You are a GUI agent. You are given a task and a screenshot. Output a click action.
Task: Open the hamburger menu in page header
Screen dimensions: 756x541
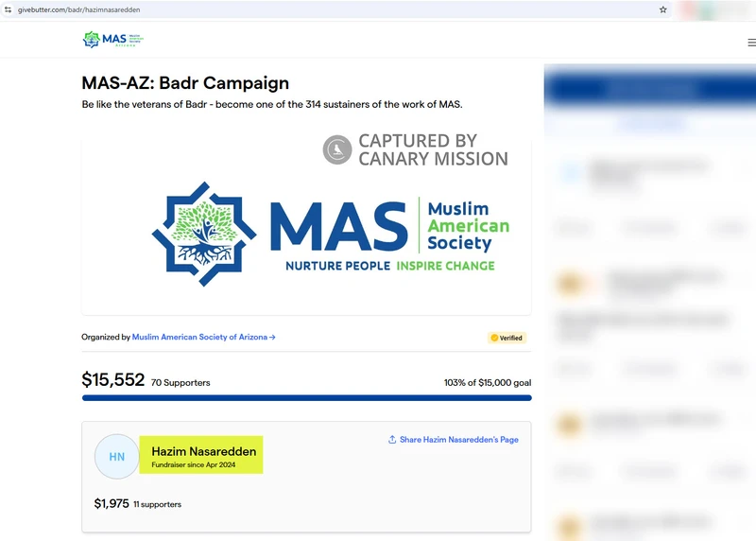tap(751, 43)
